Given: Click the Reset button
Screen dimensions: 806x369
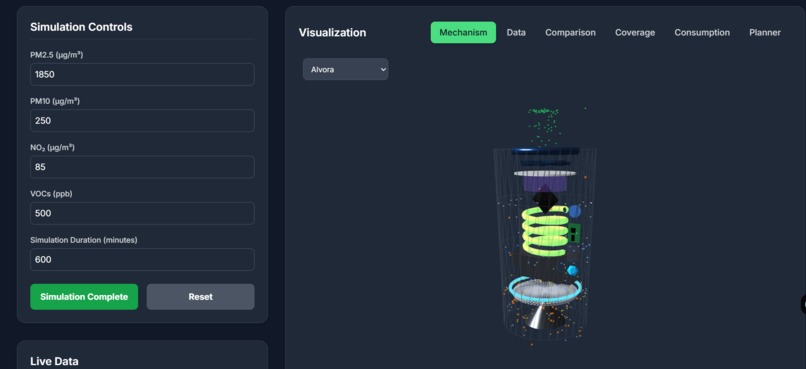Looking at the screenshot, I should 200,297.
